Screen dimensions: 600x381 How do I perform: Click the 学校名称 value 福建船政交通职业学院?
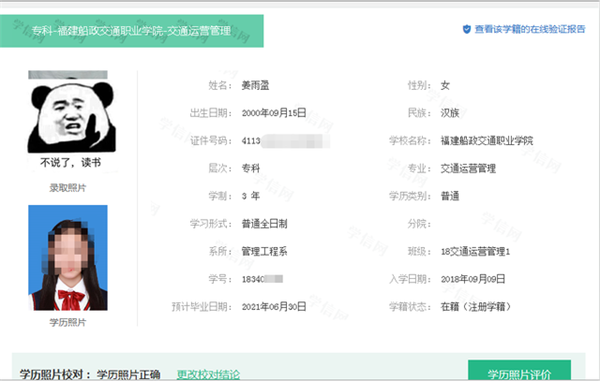click(487, 141)
